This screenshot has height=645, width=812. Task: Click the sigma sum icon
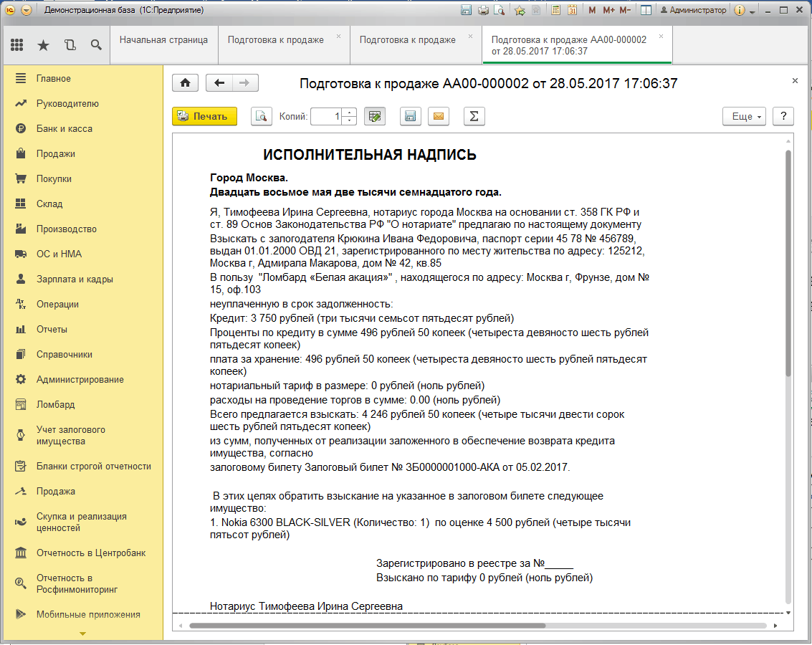[x=474, y=116]
